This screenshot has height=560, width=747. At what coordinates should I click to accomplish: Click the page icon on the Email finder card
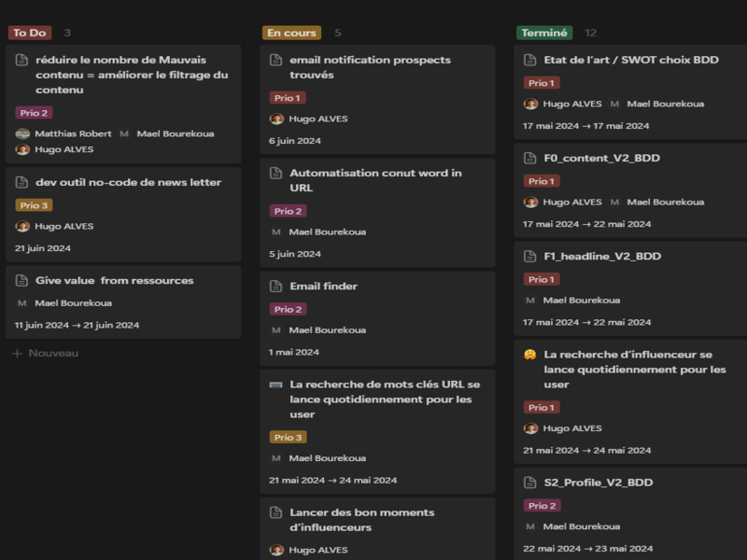pos(275,287)
